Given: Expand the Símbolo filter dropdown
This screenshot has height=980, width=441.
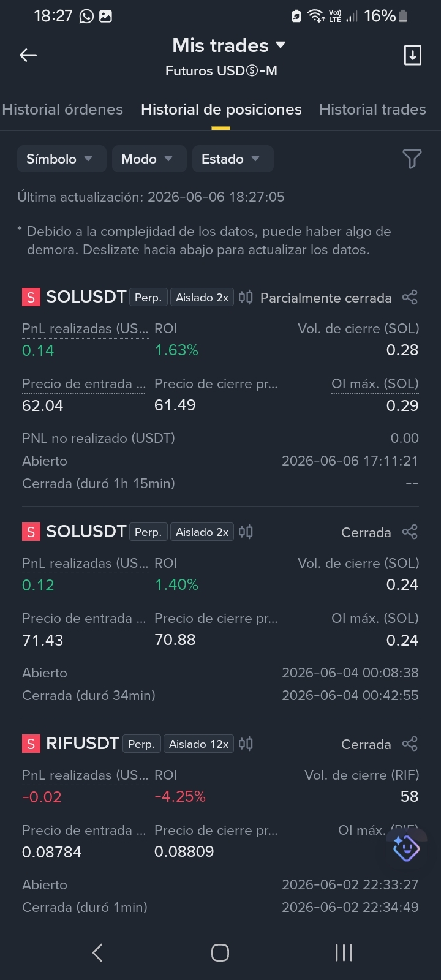Looking at the screenshot, I should tap(61, 159).
